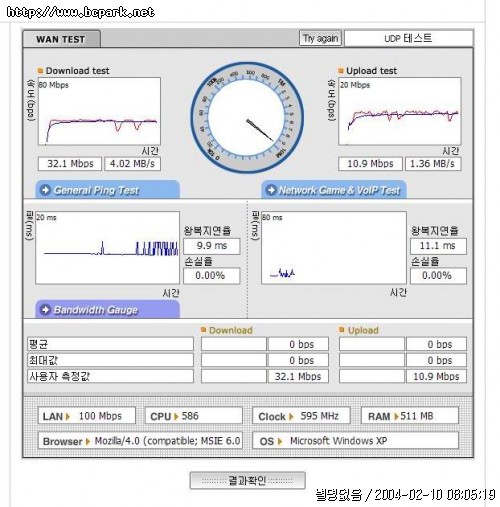Click the CPU 586 info box
Image resolution: width=500 pixels, height=507 pixels.
194,416
